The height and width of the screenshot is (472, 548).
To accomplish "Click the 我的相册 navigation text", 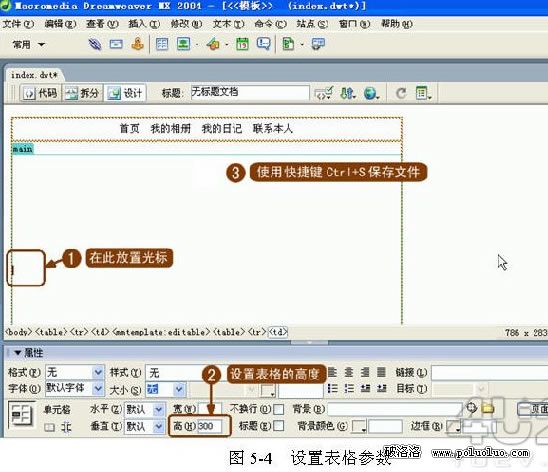I will (x=171, y=129).
